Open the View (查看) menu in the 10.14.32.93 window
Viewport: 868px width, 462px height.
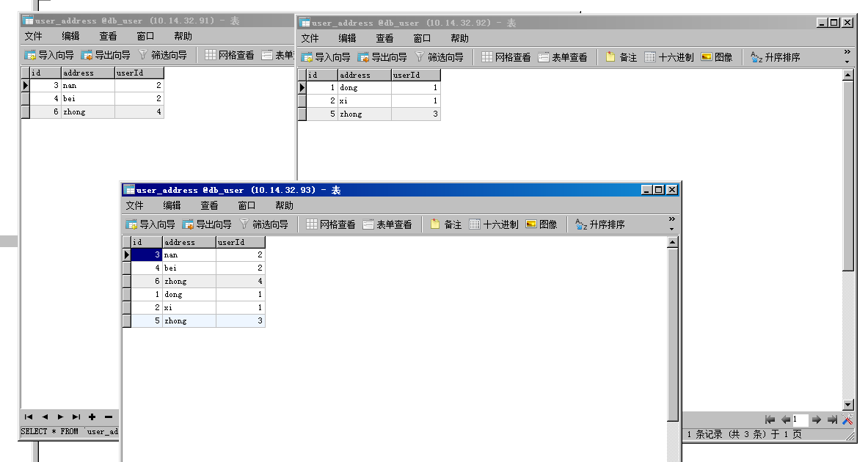tap(209, 205)
